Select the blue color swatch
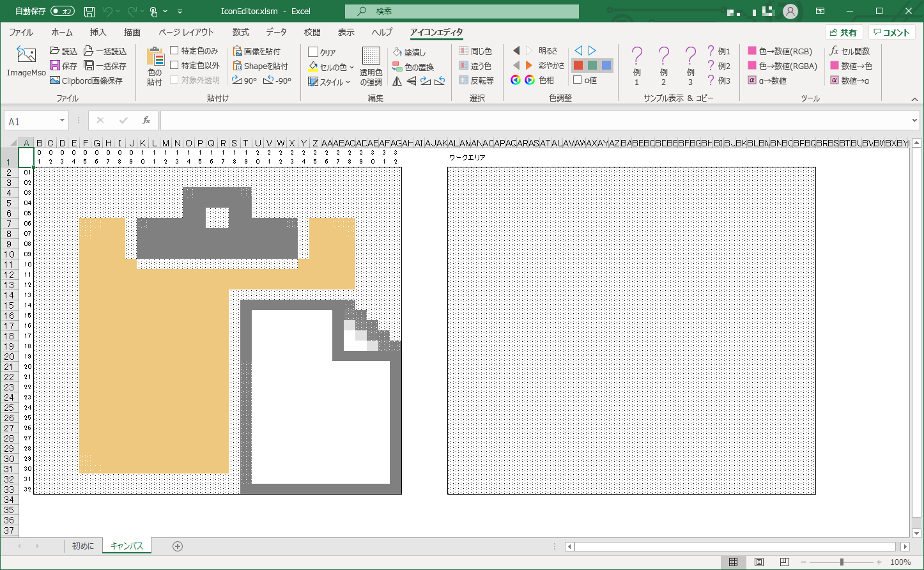This screenshot has width=924, height=570. coord(606,65)
